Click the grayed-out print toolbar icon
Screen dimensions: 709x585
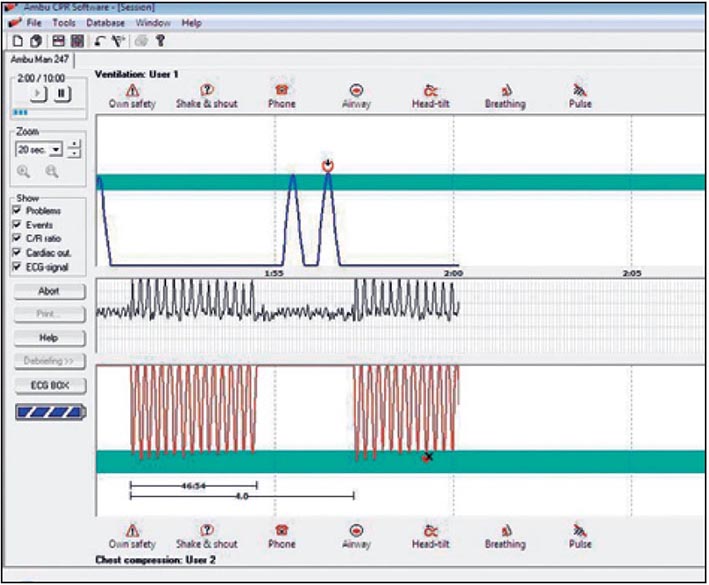coord(141,41)
